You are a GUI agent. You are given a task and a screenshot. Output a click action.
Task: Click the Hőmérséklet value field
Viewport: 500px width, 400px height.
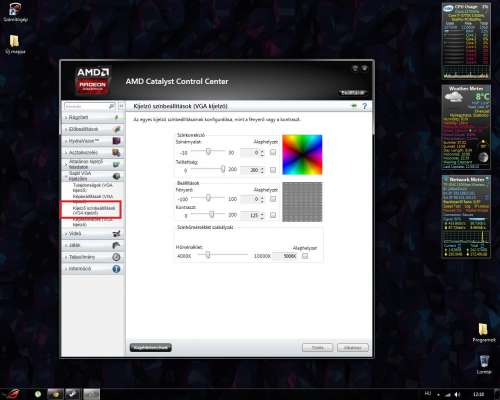point(285,256)
